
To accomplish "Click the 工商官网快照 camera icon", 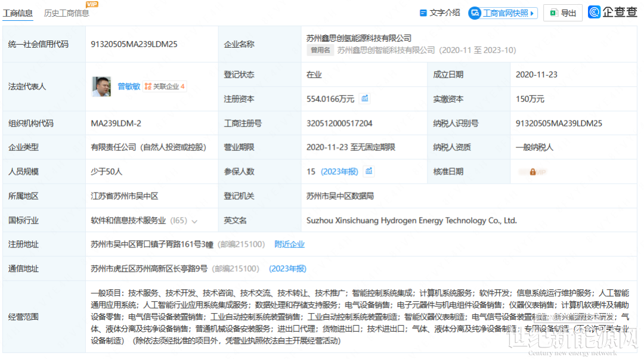I will point(475,13).
